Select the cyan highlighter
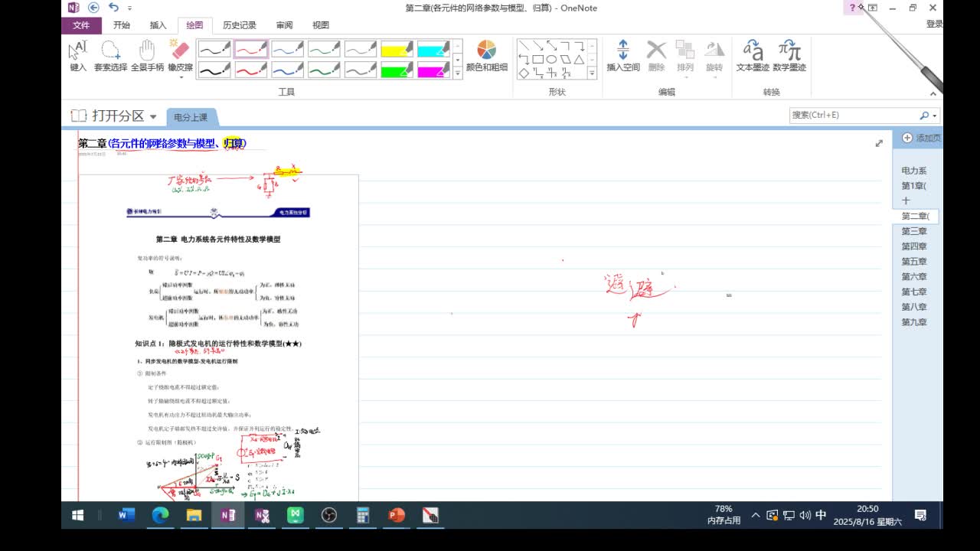 (x=435, y=49)
